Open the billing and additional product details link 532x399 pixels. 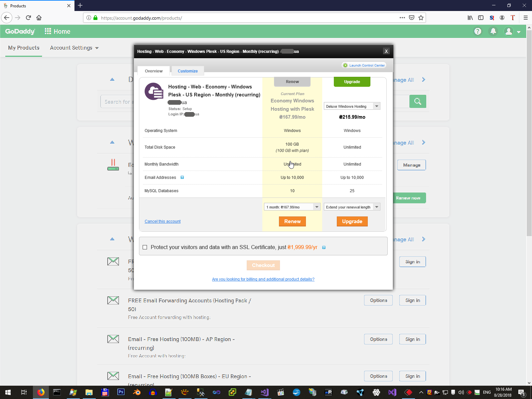(263, 279)
